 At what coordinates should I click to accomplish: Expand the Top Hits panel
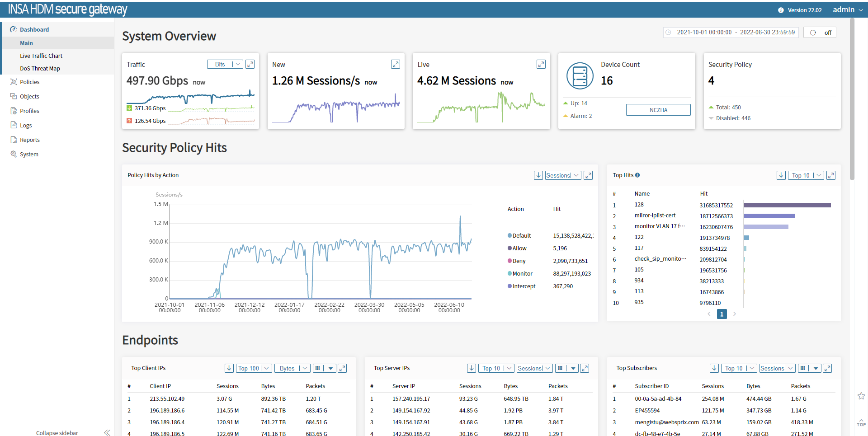[x=831, y=175]
